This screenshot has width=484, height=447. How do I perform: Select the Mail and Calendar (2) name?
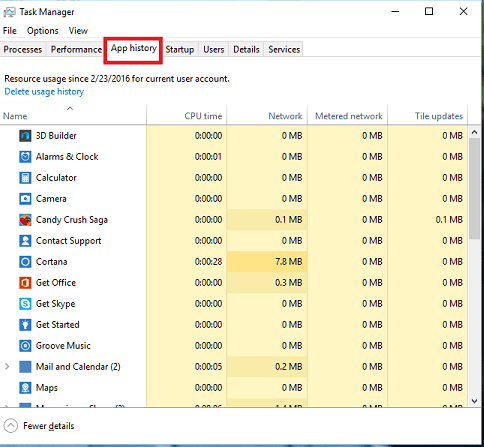coord(78,367)
